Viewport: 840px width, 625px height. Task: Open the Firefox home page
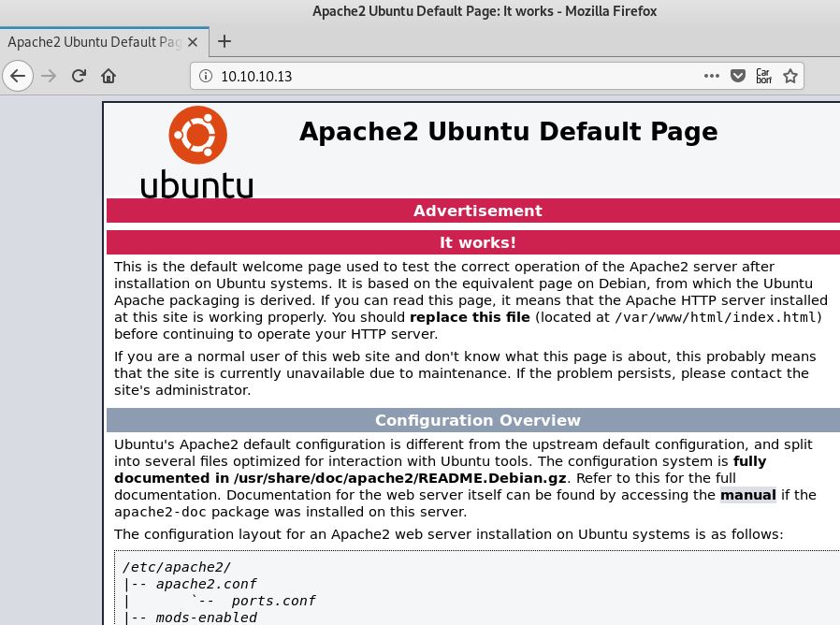pos(109,76)
